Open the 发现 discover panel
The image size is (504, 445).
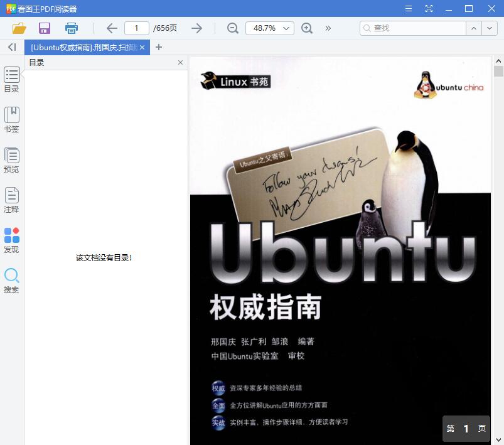[x=11, y=240]
